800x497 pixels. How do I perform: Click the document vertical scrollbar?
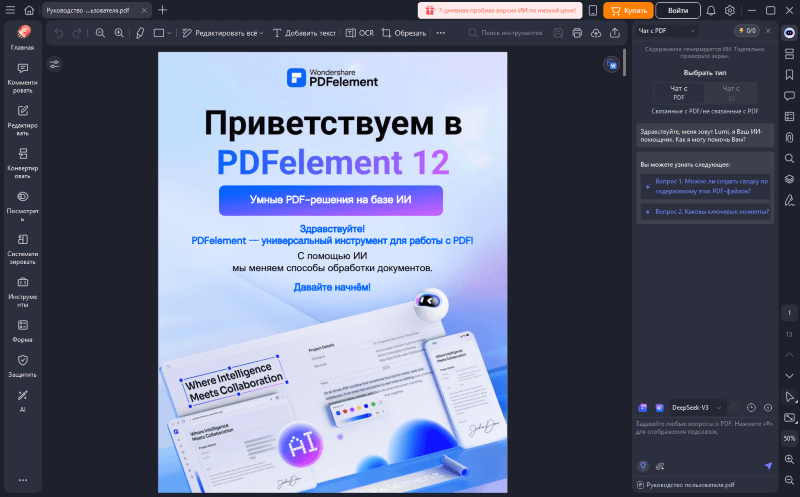(x=624, y=62)
